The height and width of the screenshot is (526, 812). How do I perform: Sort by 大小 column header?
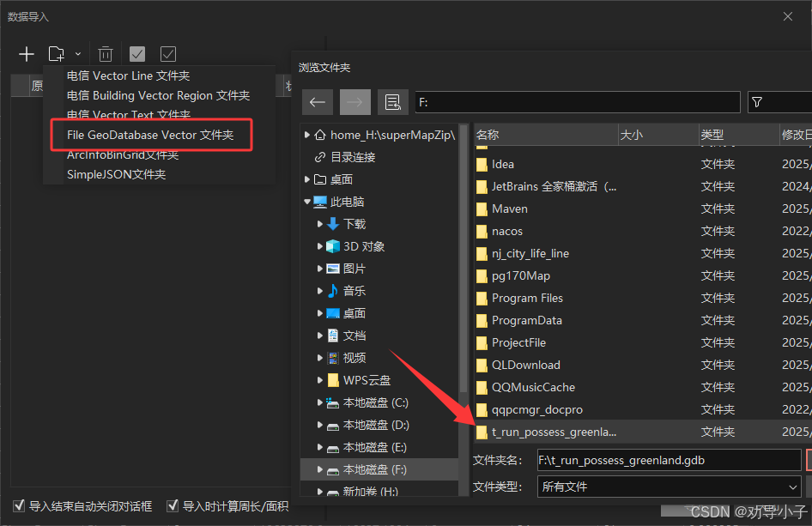[x=658, y=135]
